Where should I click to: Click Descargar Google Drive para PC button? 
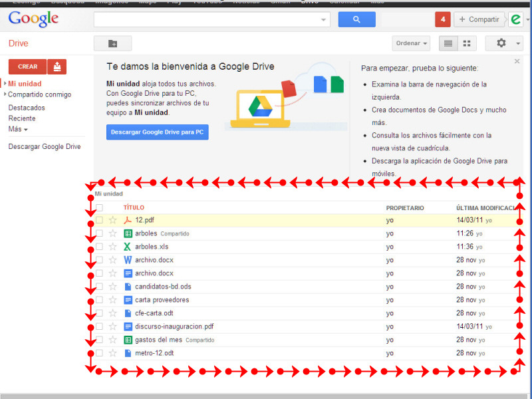(158, 132)
